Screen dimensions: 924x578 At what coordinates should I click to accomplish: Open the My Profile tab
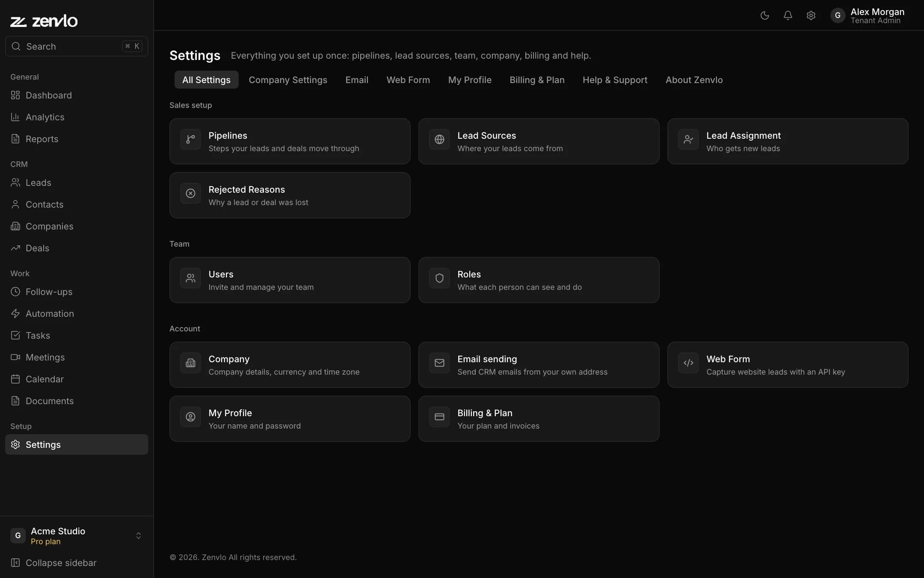pos(470,80)
